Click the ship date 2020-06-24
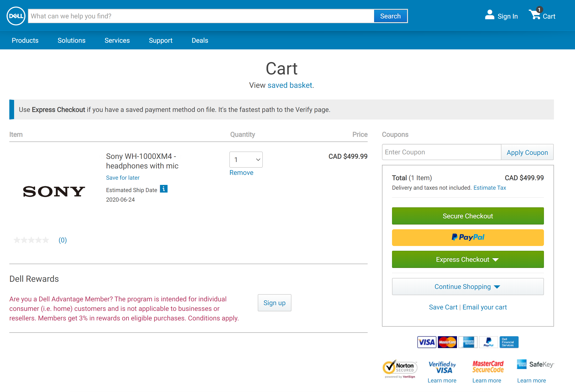Viewport: 575px width, 392px height. 120,199
